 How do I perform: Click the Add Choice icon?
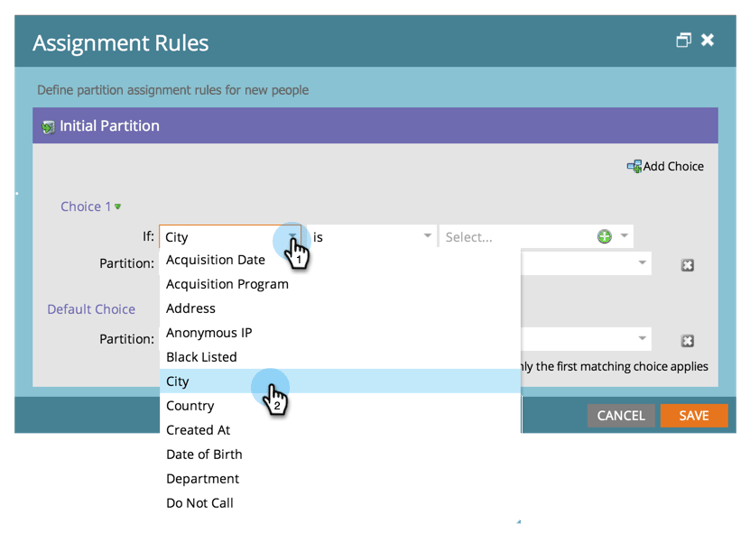(634, 166)
